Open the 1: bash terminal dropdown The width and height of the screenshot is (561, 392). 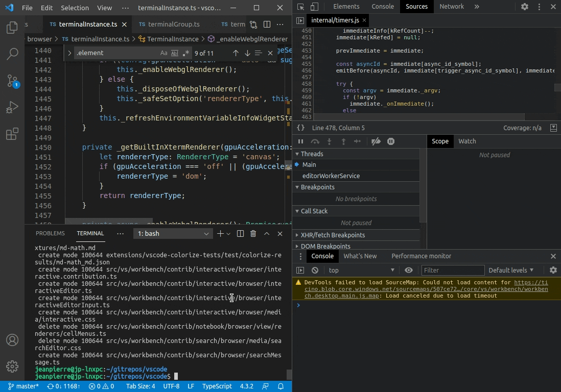[x=173, y=233]
